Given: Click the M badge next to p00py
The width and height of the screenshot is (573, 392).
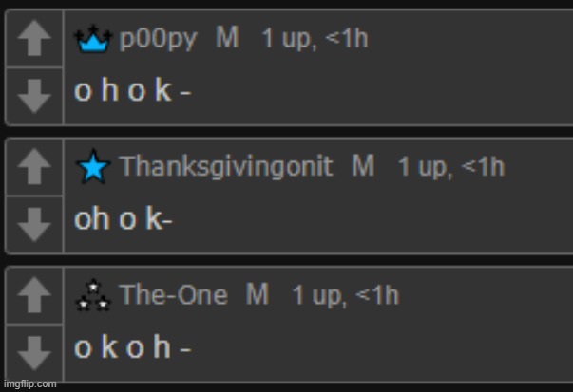Looking at the screenshot, I should tap(227, 37).
